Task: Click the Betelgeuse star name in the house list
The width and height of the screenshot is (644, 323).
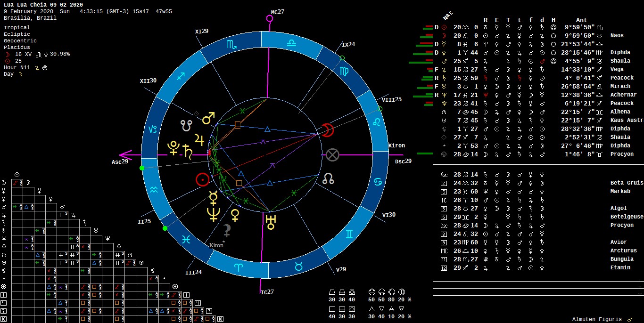Action: [627, 217]
